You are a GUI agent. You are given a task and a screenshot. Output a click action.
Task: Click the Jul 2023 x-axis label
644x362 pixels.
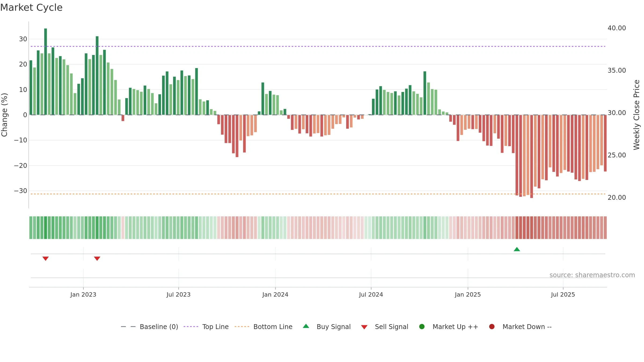pyautogui.click(x=178, y=294)
